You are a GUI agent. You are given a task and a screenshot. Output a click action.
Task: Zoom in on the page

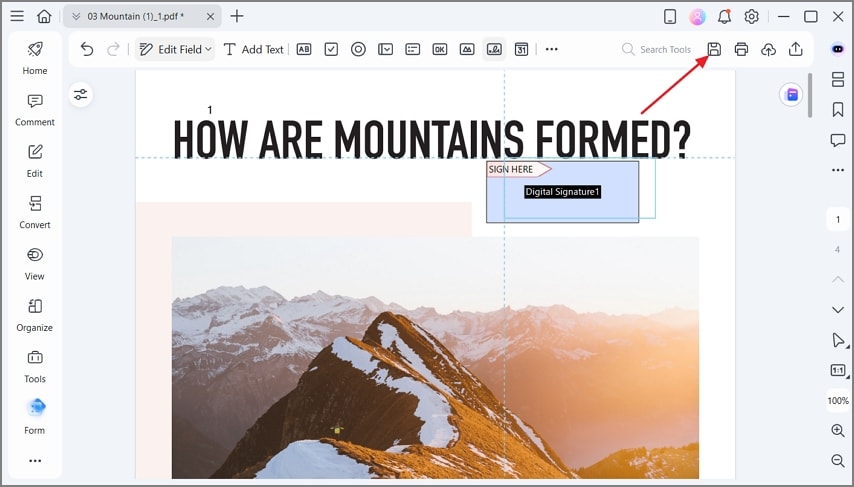(x=838, y=430)
